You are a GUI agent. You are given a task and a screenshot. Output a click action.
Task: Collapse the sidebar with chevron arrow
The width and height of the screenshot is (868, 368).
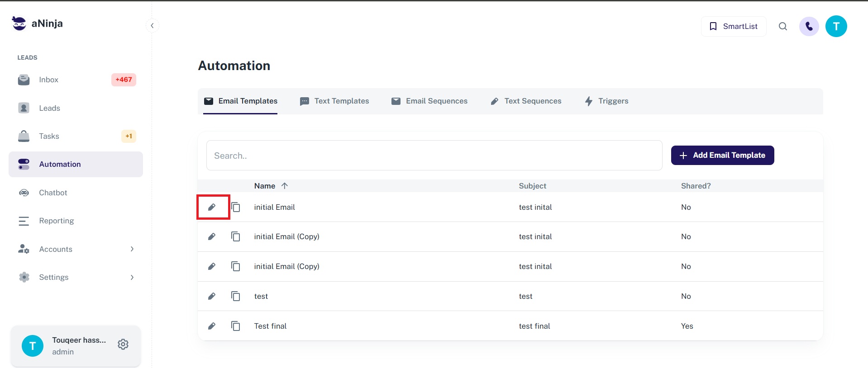point(152,26)
